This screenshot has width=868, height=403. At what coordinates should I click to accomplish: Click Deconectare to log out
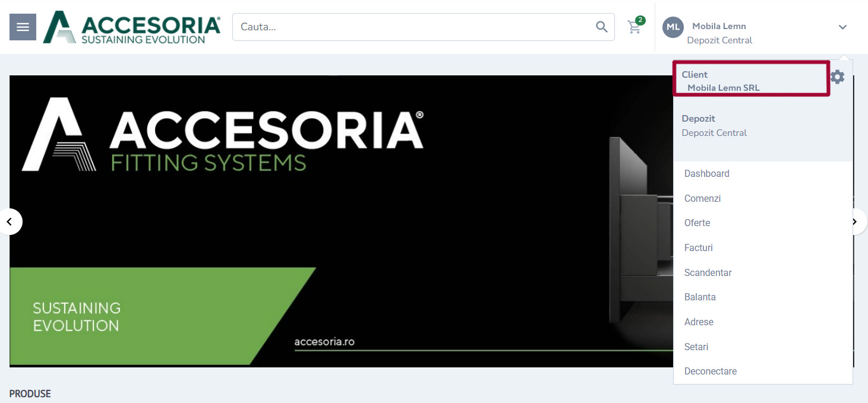tap(710, 372)
